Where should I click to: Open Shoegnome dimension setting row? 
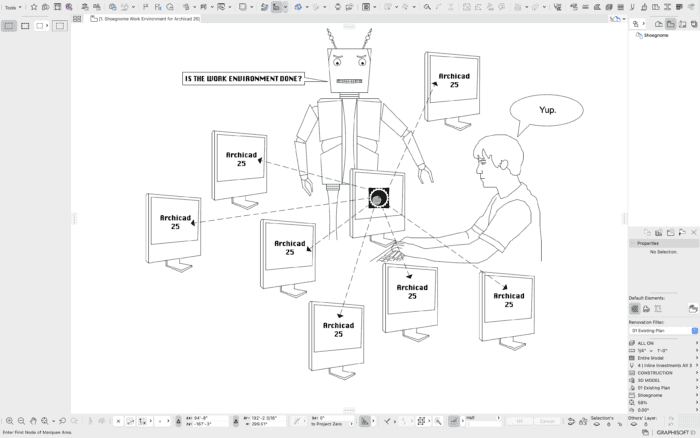coord(663,395)
